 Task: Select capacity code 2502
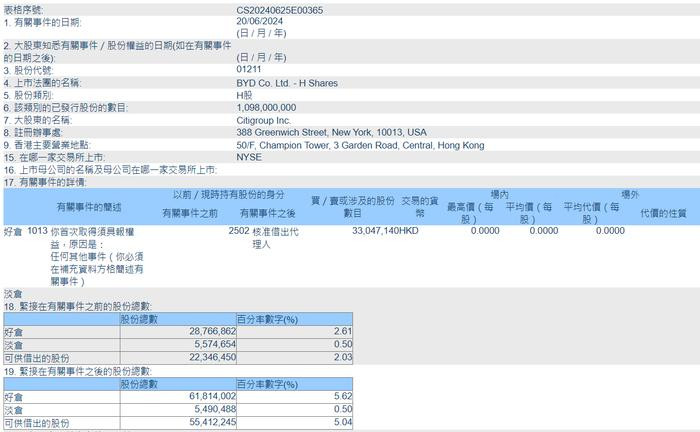click(238, 231)
